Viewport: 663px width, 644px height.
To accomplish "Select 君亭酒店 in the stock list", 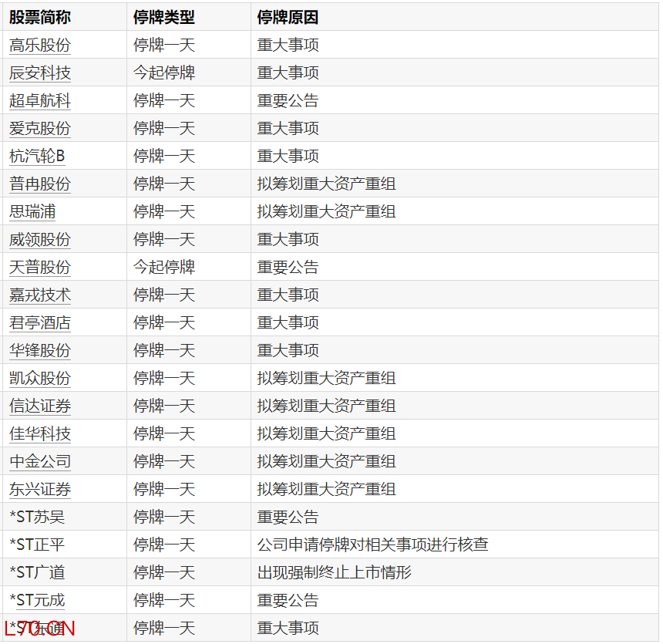I will 40,323.
